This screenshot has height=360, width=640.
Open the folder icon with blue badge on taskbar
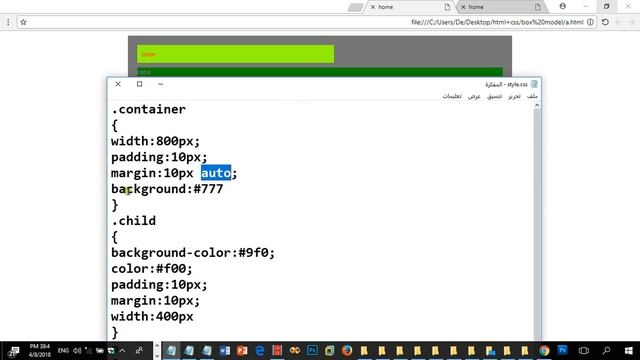click(490, 351)
